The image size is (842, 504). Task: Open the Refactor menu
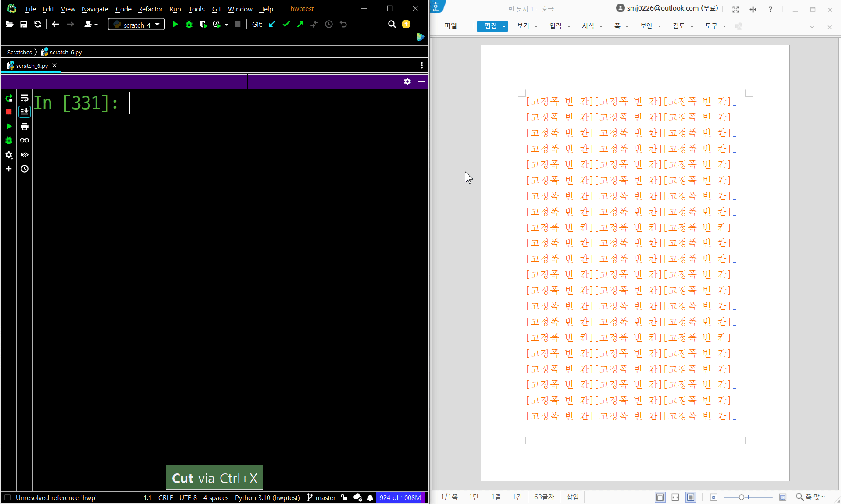(x=150, y=9)
